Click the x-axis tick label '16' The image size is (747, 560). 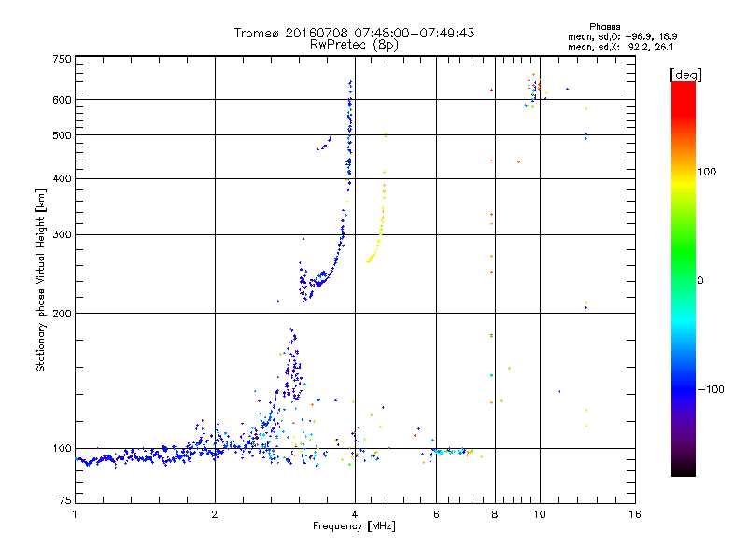[x=635, y=514]
